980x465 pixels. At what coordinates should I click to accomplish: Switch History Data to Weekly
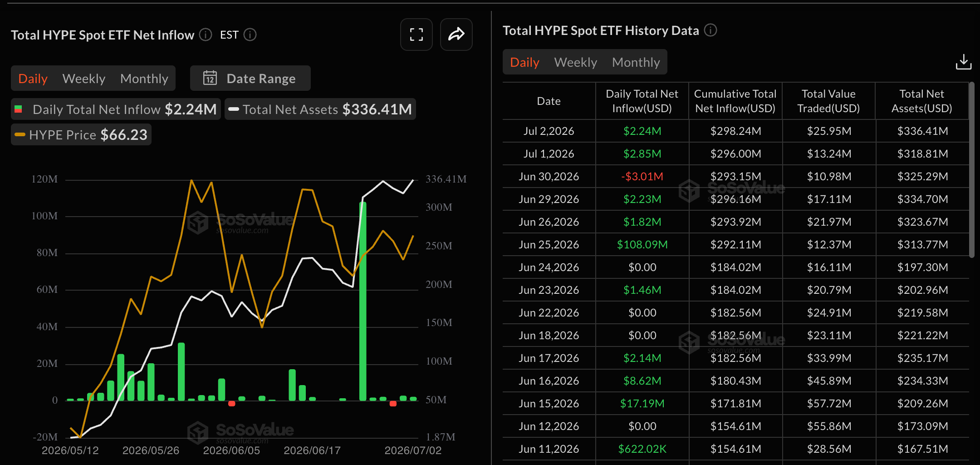click(x=576, y=62)
